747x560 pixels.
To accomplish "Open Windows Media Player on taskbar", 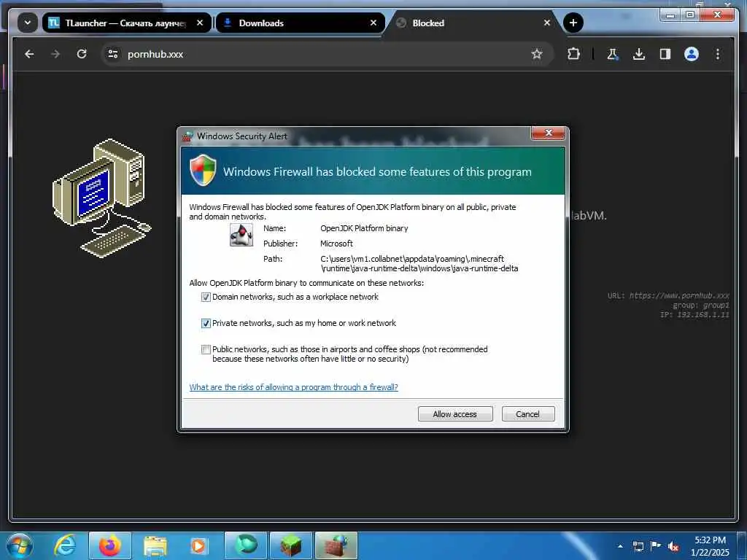I will coord(198,545).
